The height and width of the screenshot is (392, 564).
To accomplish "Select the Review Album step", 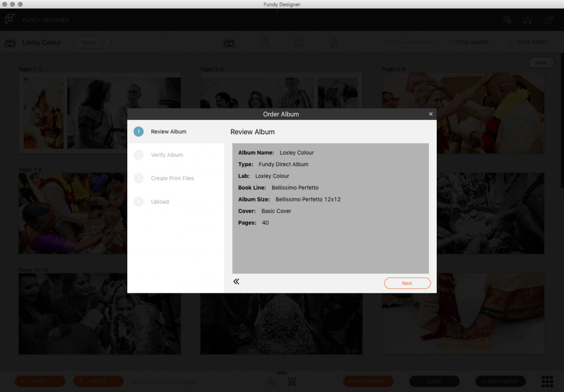I will tap(176, 132).
